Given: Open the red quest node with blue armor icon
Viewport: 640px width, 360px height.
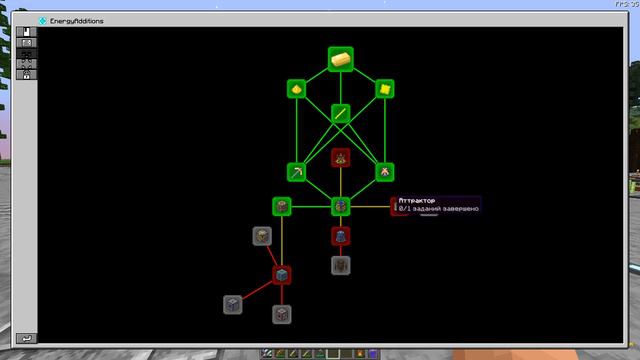Looking at the screenshot, I should point(340,236).
